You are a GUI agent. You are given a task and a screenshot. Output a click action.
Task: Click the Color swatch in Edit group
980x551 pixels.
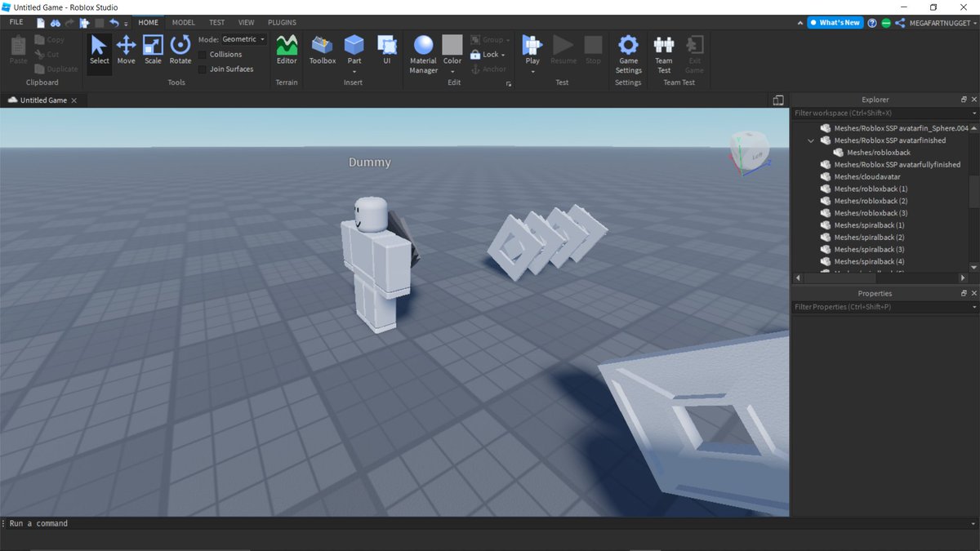(x=452, y=44)
